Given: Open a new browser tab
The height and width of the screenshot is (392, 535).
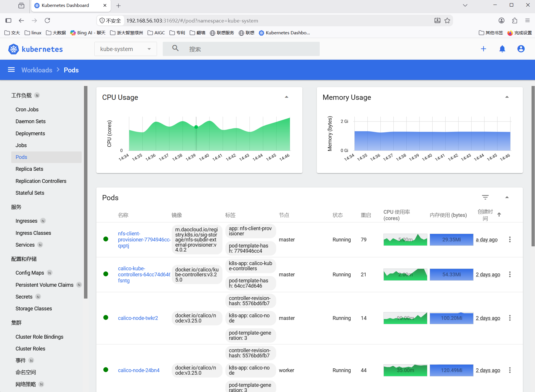Looking at the screenshot, I should click(x=118, y=5).
